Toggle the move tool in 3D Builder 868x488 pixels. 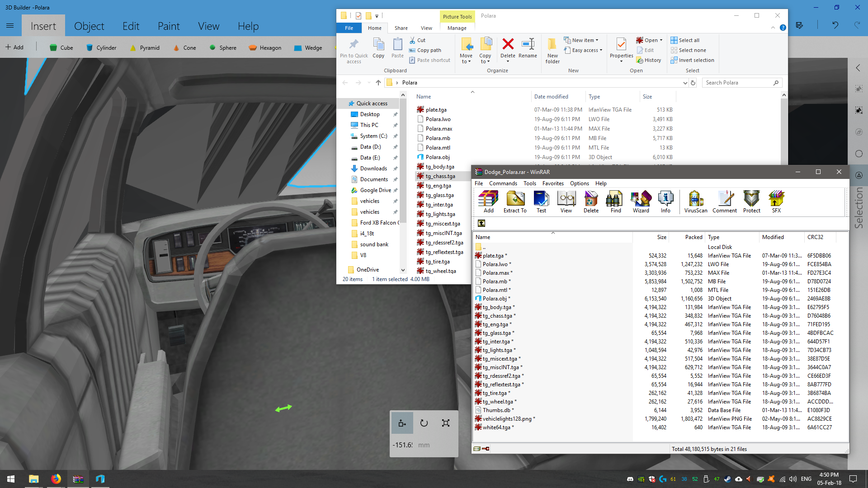(402, 423)
